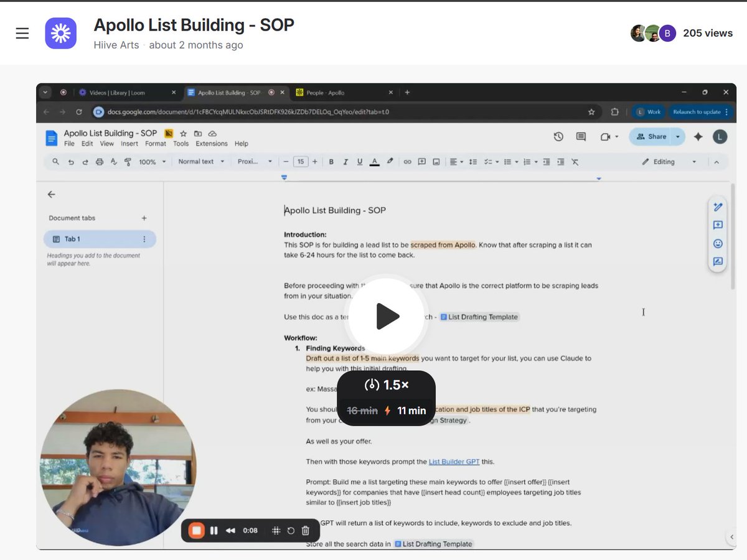Open the checklist dropdown
Image resolution: width=747 pixels, height=560 pixels.
coord(491,162)
